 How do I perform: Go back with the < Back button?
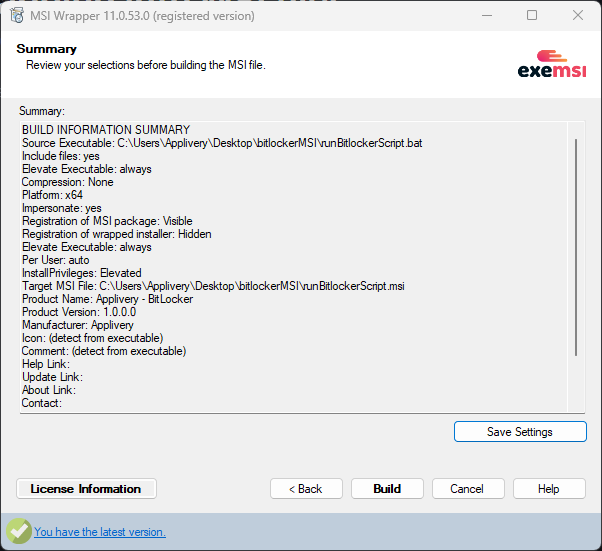pos(306,488)
